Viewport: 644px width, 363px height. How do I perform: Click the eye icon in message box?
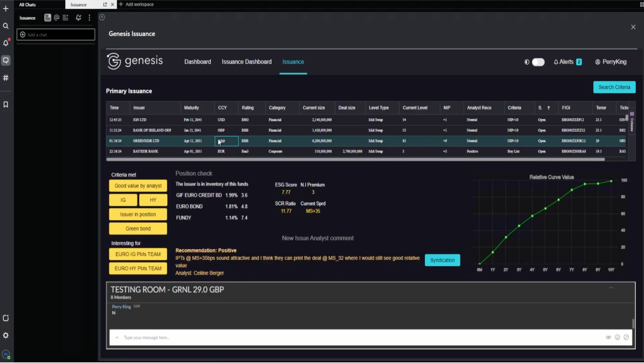[x=609, y=338]
